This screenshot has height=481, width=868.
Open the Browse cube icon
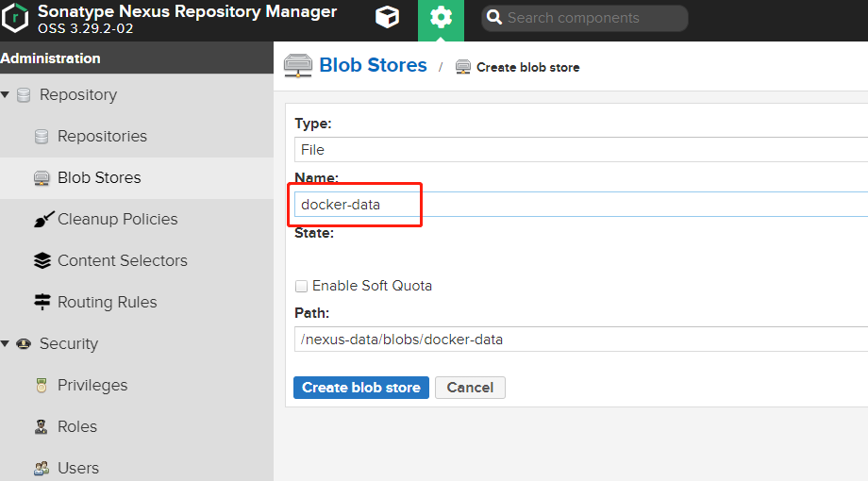387,17
